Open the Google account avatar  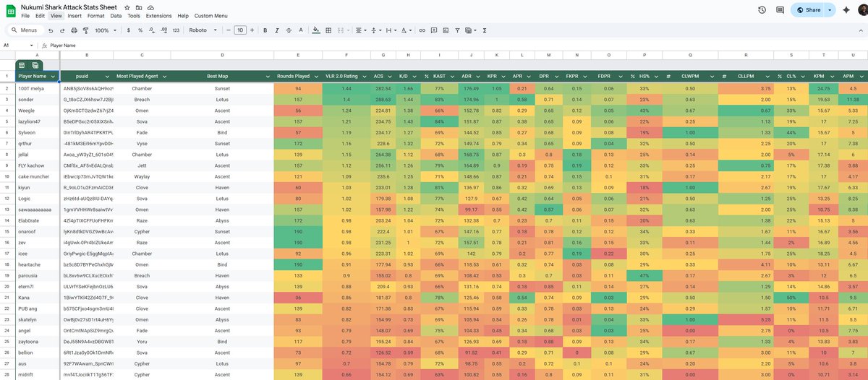point(861,10)
